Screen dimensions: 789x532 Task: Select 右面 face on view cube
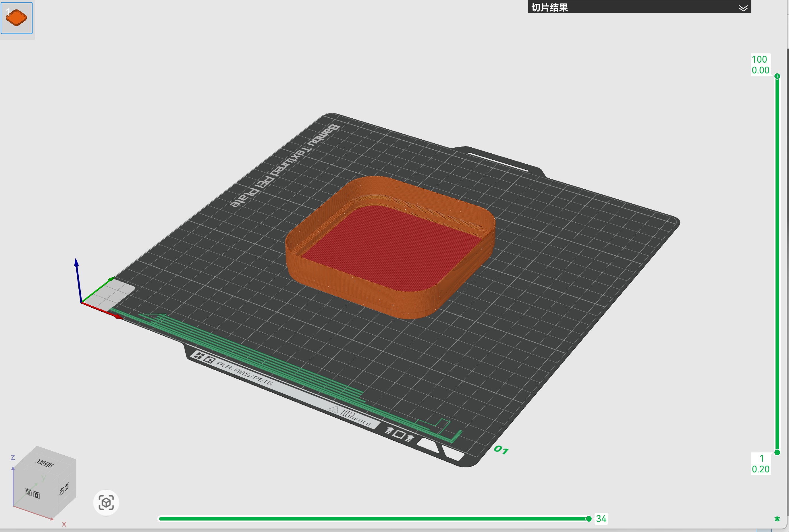pyautogui.click(x=64, y=489)
